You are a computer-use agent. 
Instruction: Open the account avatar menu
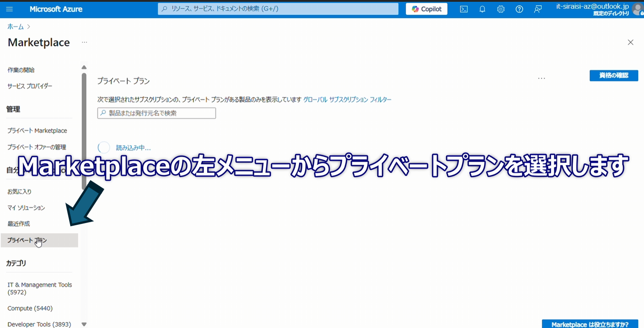(637, 9)
